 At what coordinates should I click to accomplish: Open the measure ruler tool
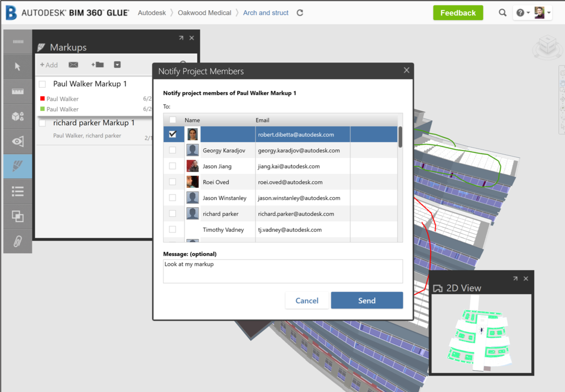tap(17, 91)
